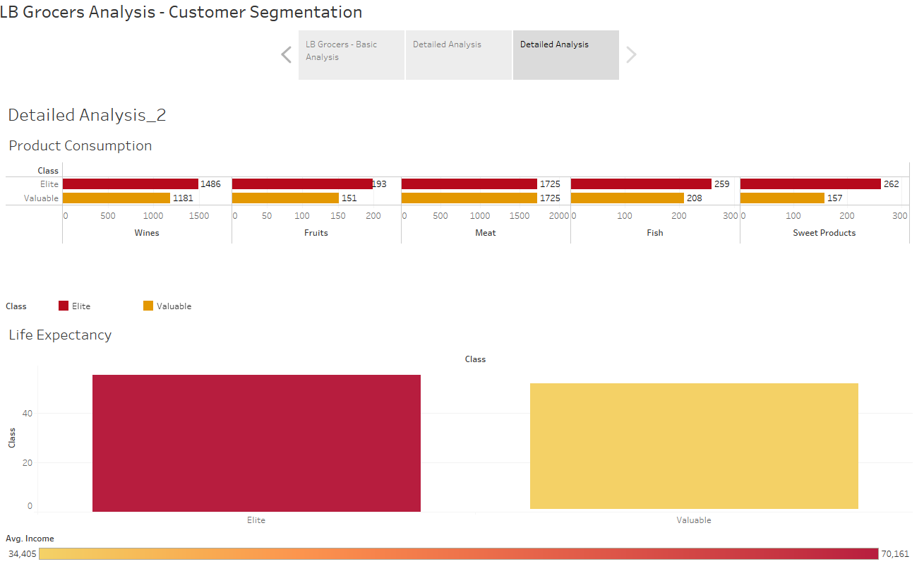
Task: Open the LB Grocers - Basic Analysis story point
Action: 351,54
